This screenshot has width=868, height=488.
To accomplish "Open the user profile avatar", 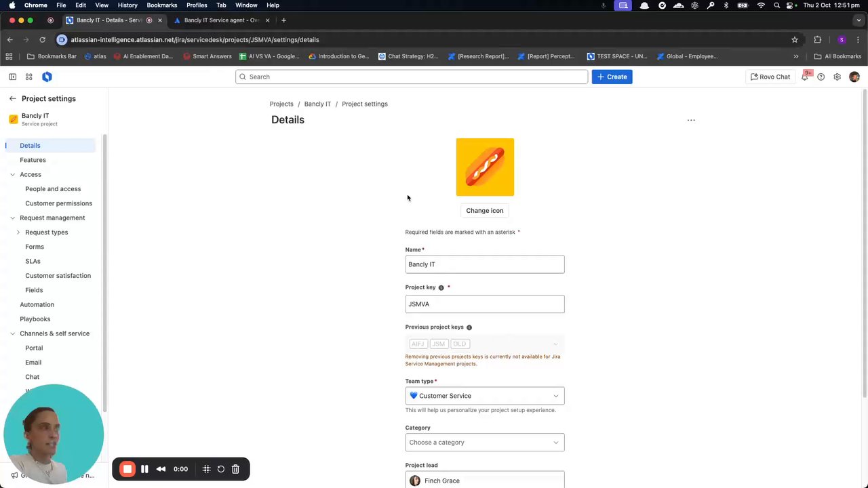I will coord(854,77).
